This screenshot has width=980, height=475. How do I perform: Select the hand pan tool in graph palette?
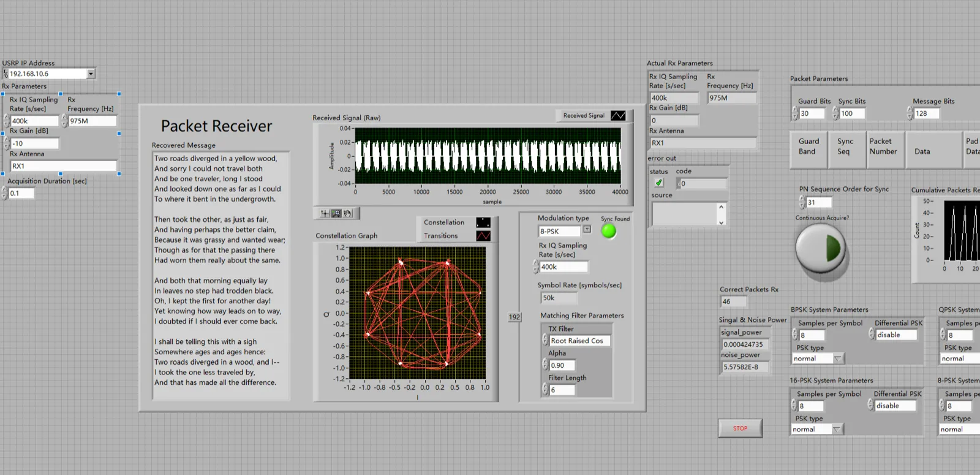pos(348,213)
